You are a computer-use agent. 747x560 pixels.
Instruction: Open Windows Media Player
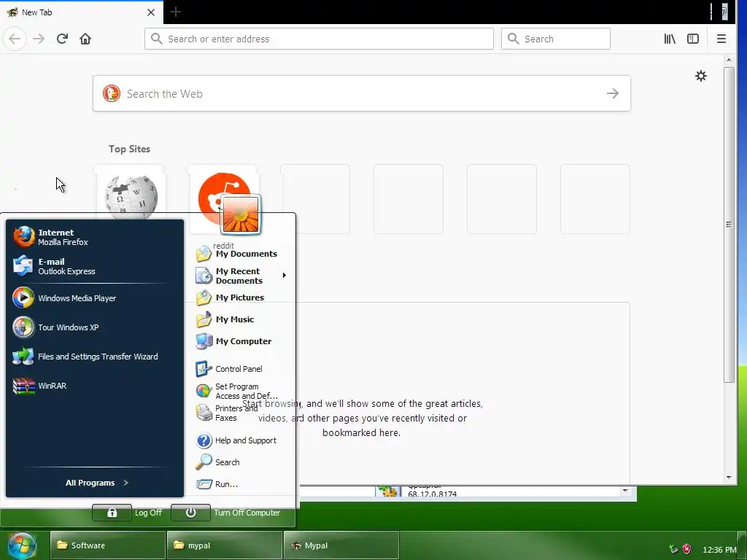click(94, 298)
